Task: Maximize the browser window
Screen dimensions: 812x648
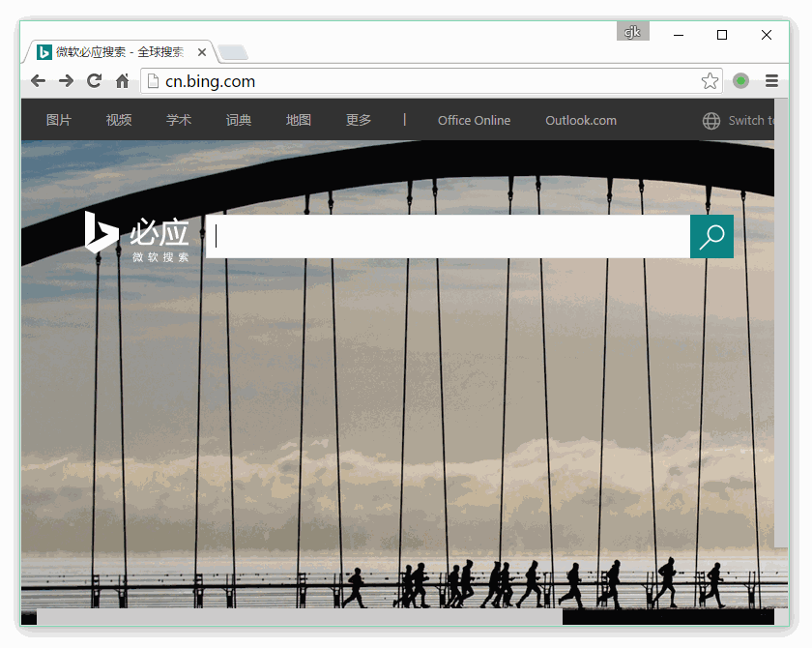Action: (x=722, y=35)
